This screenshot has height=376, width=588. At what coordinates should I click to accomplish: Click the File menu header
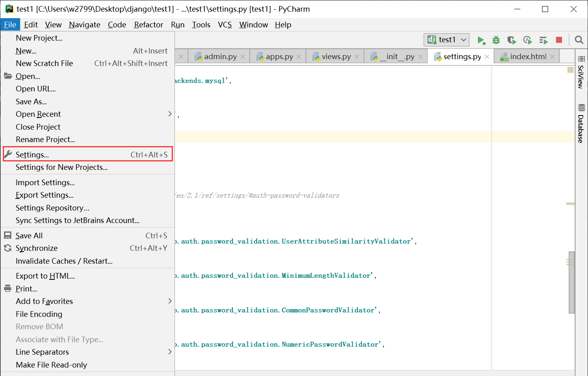10,25
